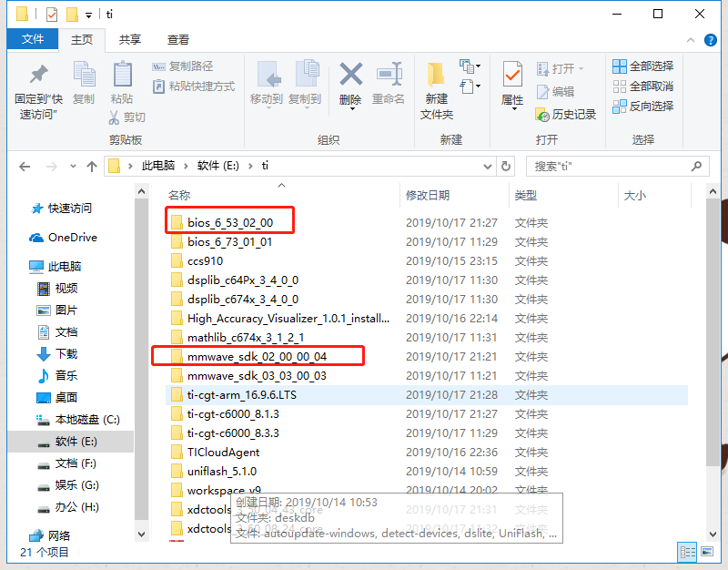Viewport: 728px width, 570px height.
Task: Open the New item dropdown icon
Action: (x=470, y=66)
